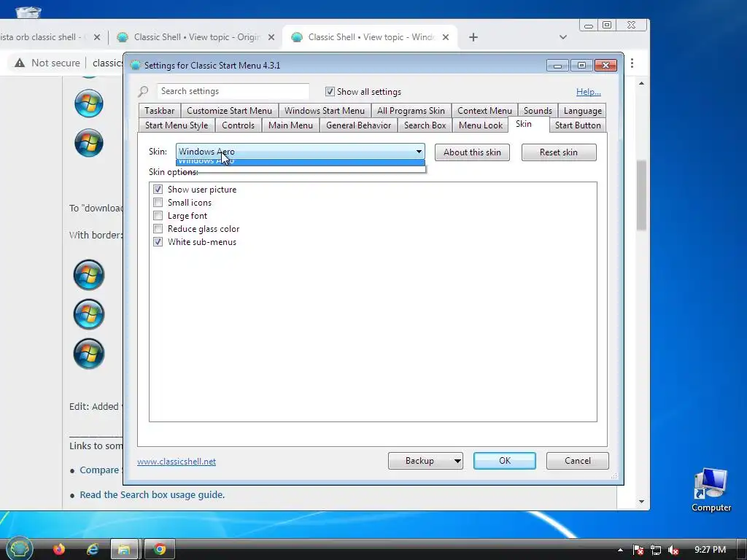The image size is (747, 560).
Task: Click the scrollbar up arrow in Chrome page
Action: click(x=641, y=83)
